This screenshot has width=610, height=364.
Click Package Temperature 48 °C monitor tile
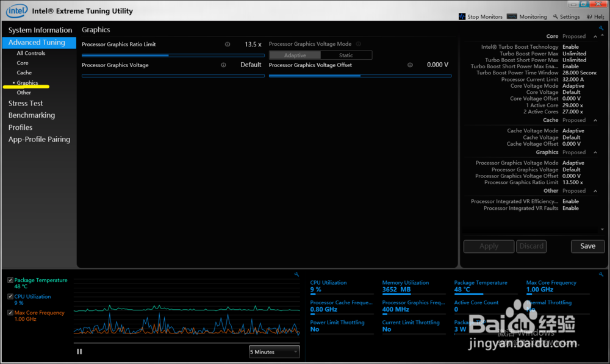click(486, 287)
